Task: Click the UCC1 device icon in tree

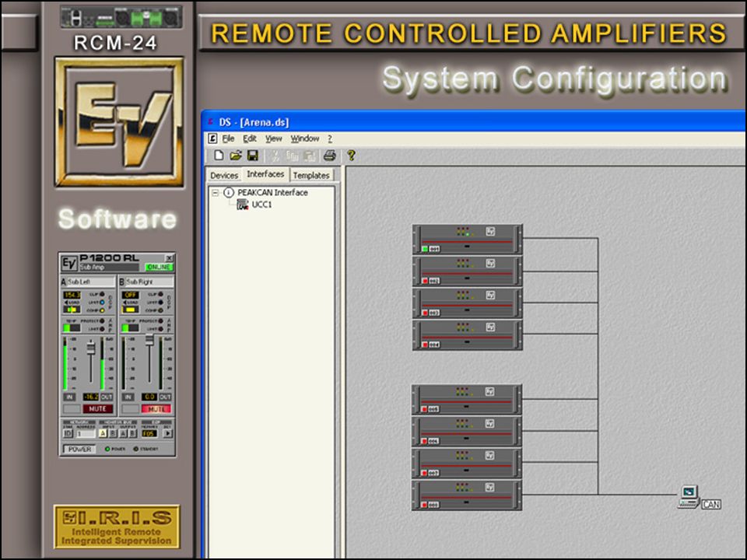Action: [243, 205]
